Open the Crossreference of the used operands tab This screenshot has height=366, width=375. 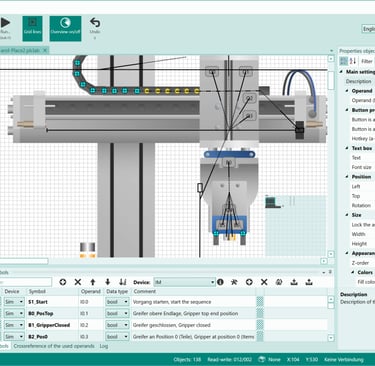[54, 346]
